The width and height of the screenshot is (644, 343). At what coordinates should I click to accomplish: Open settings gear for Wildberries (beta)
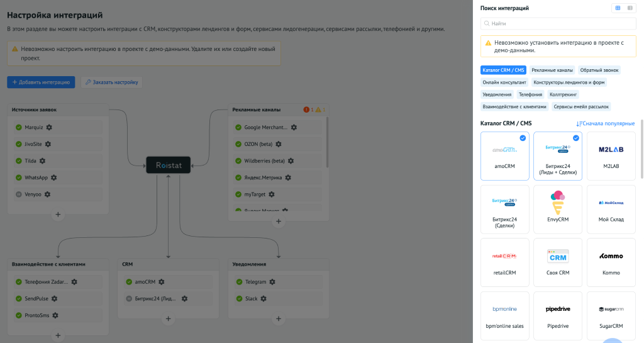pos(291,161)
